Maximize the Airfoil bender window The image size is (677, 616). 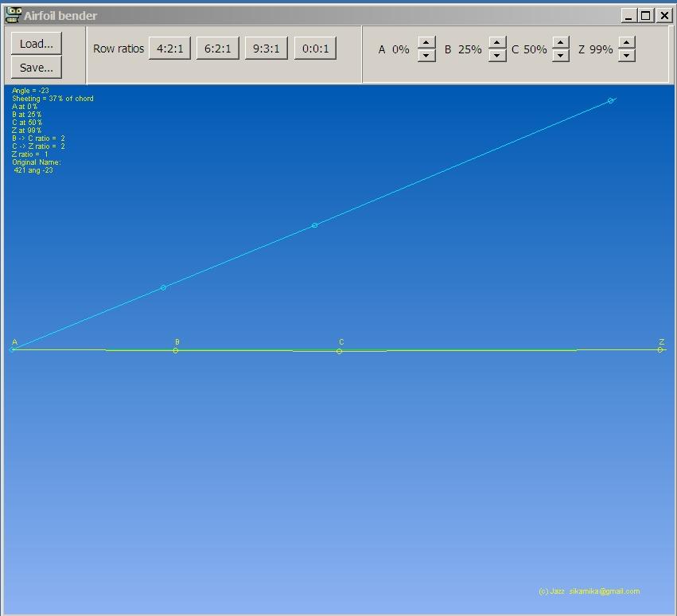[646, 15]
